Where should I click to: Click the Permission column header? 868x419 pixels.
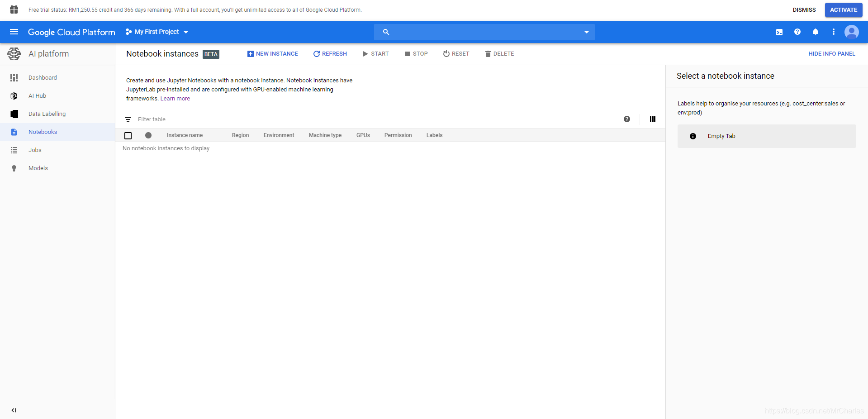pos(398,135)
